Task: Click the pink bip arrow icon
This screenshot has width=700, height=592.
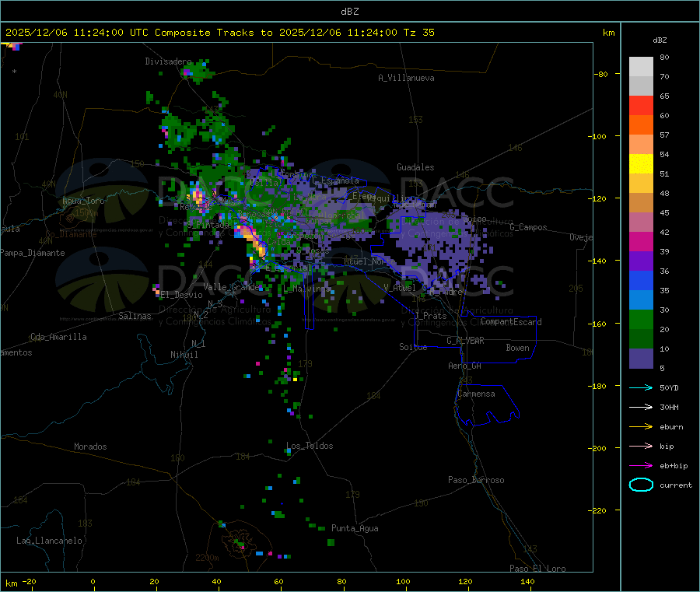Action: point(641,446)
